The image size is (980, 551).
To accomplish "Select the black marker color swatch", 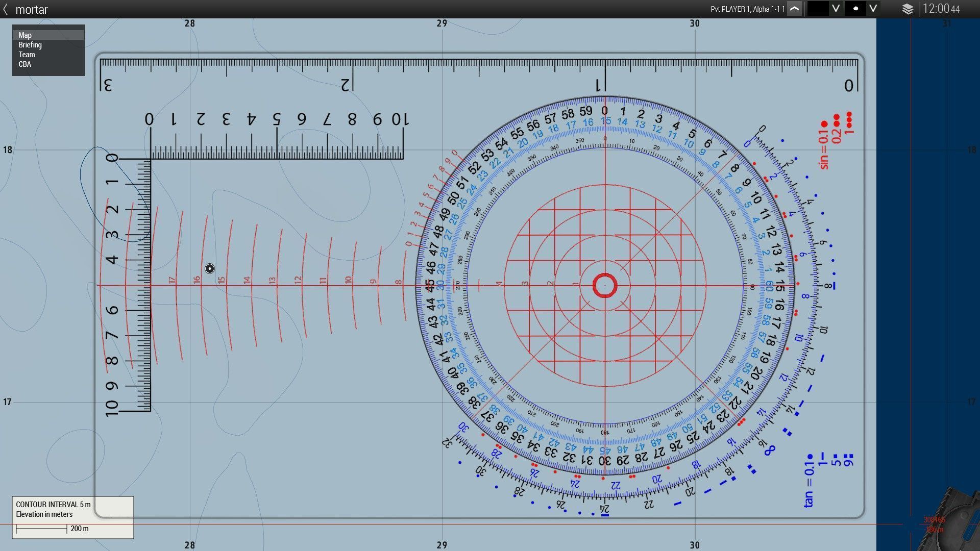I will tap(818, 9).
